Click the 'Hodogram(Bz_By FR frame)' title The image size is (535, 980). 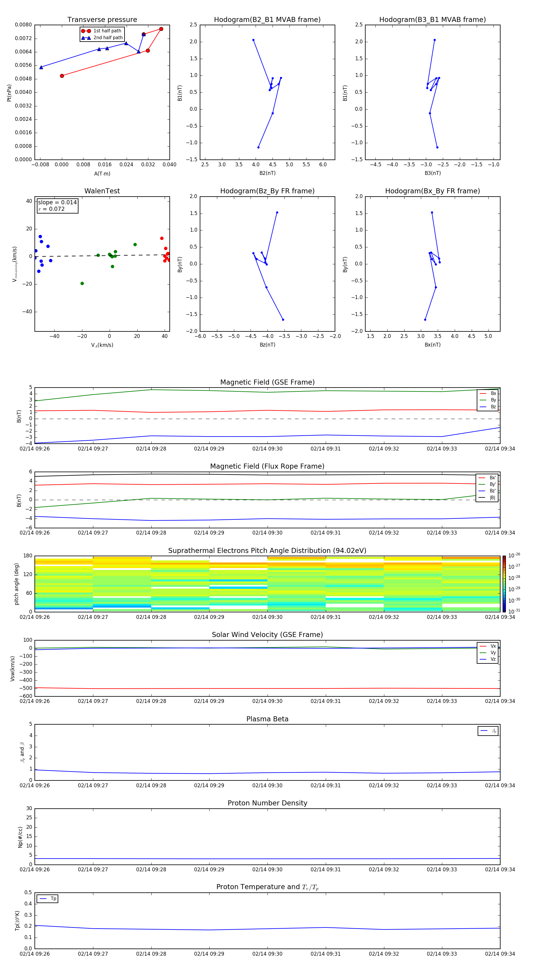point(267,191)
